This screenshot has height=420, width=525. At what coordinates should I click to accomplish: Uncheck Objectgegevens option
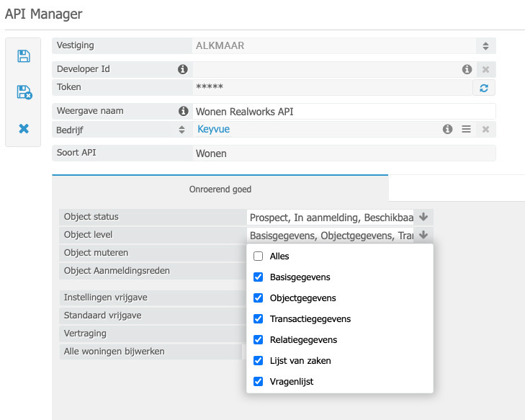click(x=258, y=298)
